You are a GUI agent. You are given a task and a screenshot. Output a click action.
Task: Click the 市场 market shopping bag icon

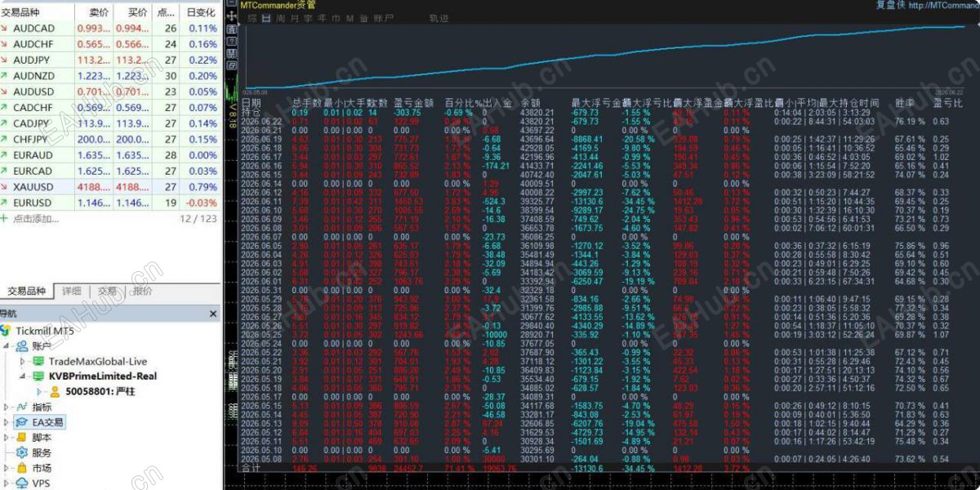click(22, 468)
